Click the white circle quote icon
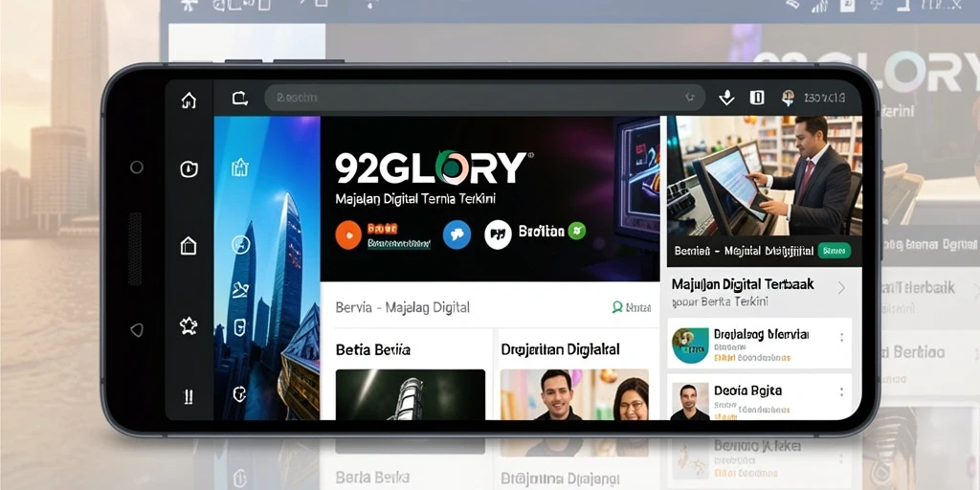The width and height of the screenshot is (980, 490). 498,235
